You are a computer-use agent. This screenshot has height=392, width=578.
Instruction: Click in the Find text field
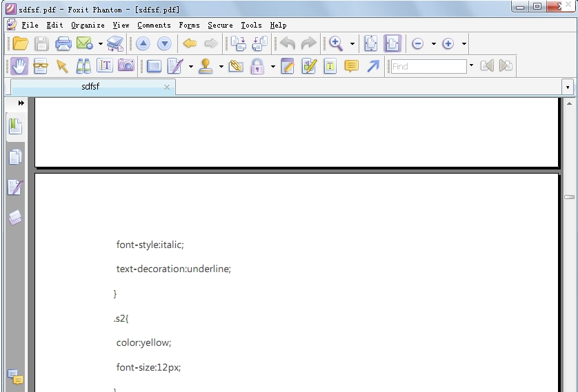[x=429, y=66]
